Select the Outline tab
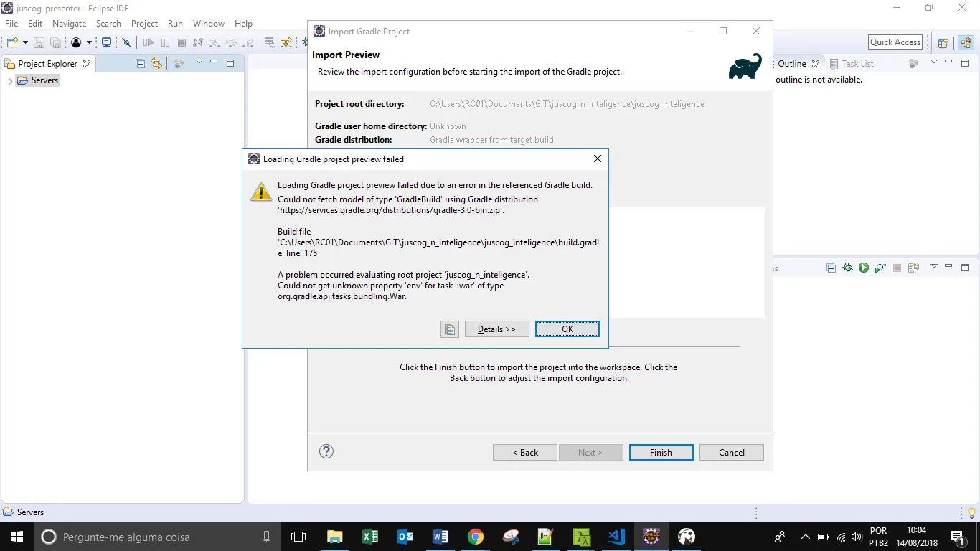Viewport: 980px width, 551px height. 791,64
